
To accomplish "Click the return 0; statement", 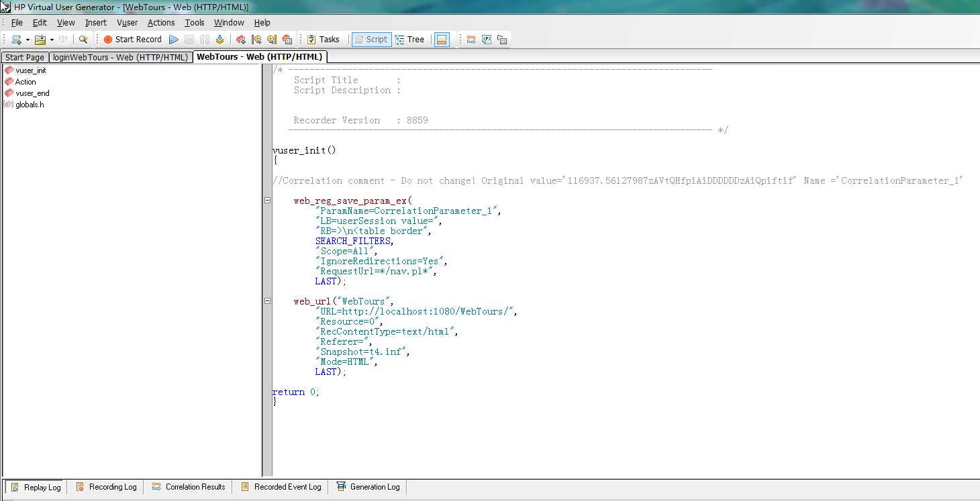I will click(296, 392).
